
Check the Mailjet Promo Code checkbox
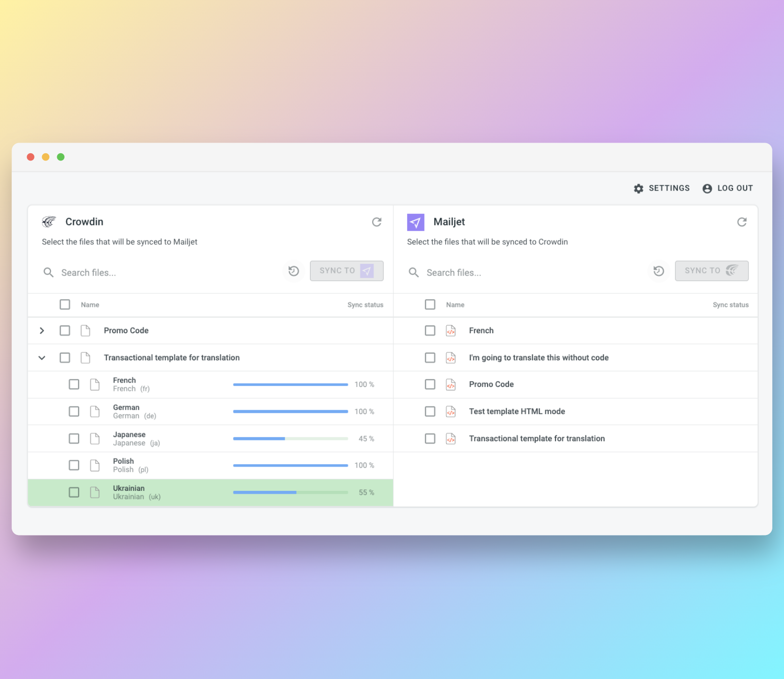coord(430,385)
